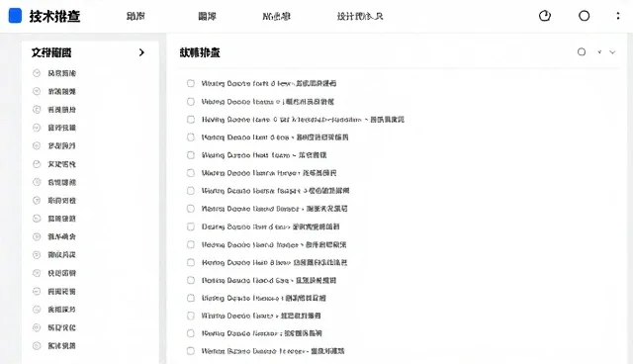The height and width of the screenshot is (364, 633).
Task: Tick the checkbox of the second-to-last list row
Action: coord(191,333)
